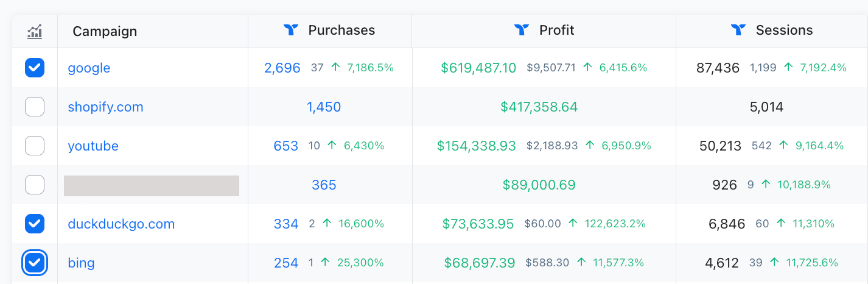Click the 6,950.9% profit change for youtube

pyautogui.click(x=627, y=146)
